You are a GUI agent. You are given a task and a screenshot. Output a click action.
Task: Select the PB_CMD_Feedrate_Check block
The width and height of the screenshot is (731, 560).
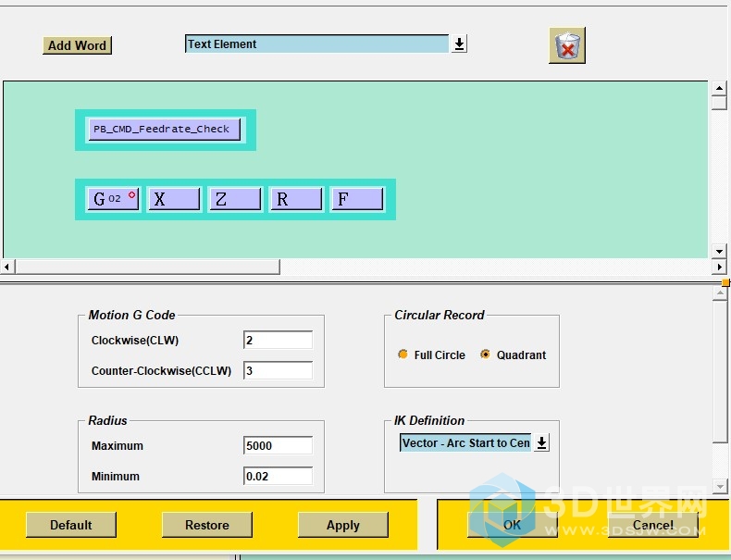pos(165,130)
